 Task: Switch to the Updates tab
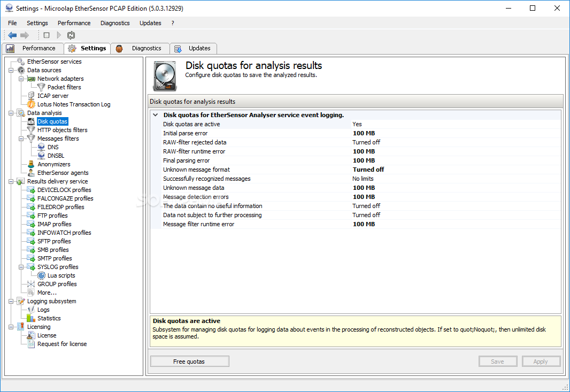coord(194,48)
